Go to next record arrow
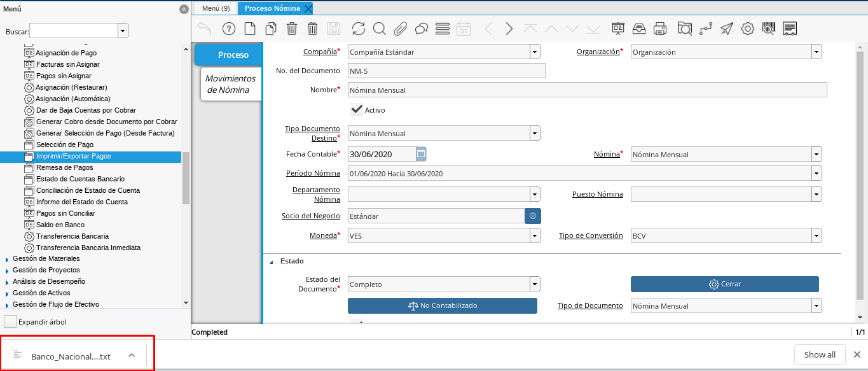 click(x=509, y=29)
